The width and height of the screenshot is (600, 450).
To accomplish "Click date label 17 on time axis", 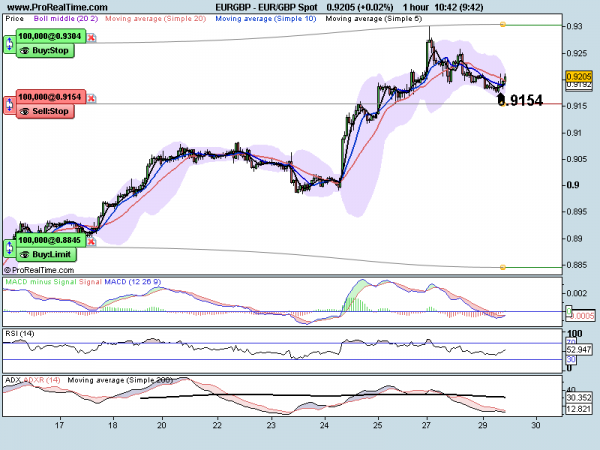I will tap(59, 425).
